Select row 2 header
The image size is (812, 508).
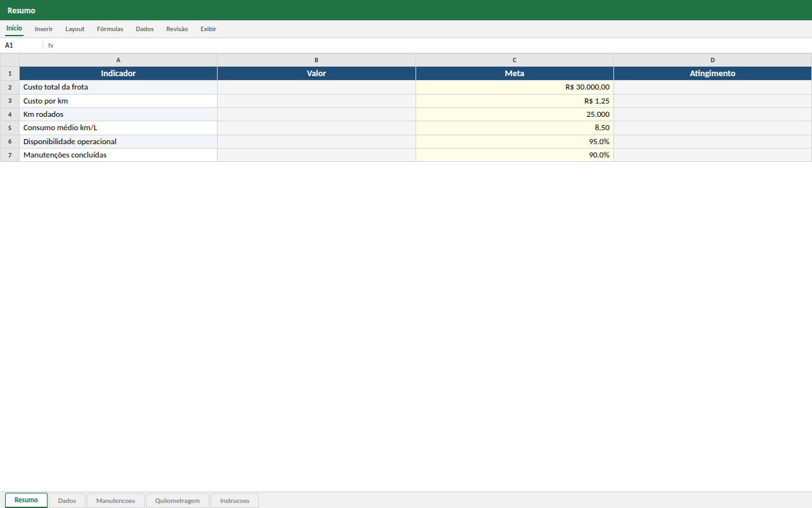tap(10, 87)
